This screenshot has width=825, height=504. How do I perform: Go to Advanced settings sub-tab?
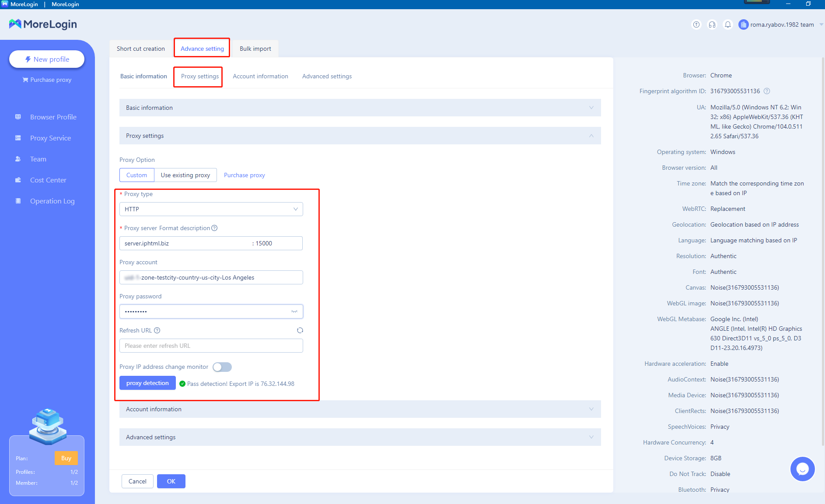327,76
